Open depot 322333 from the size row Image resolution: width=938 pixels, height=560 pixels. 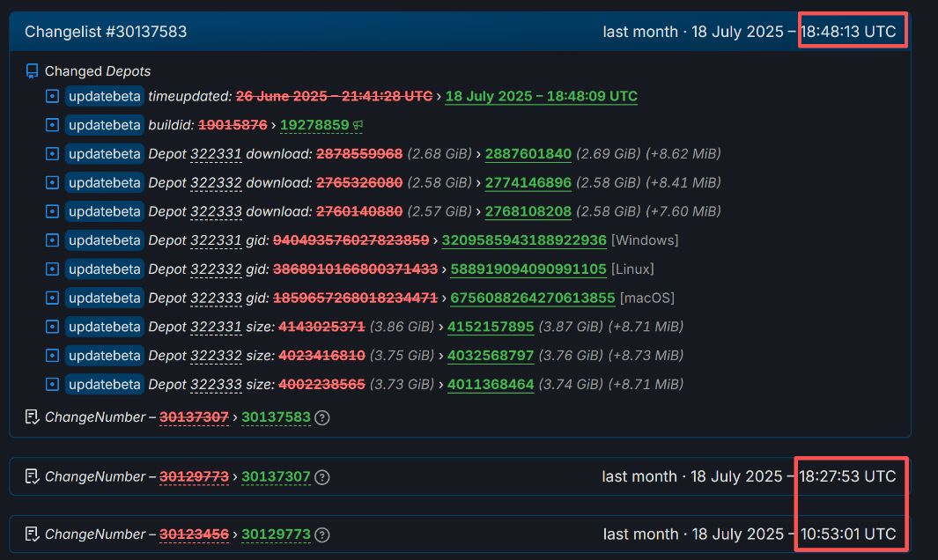coord(216,384)
